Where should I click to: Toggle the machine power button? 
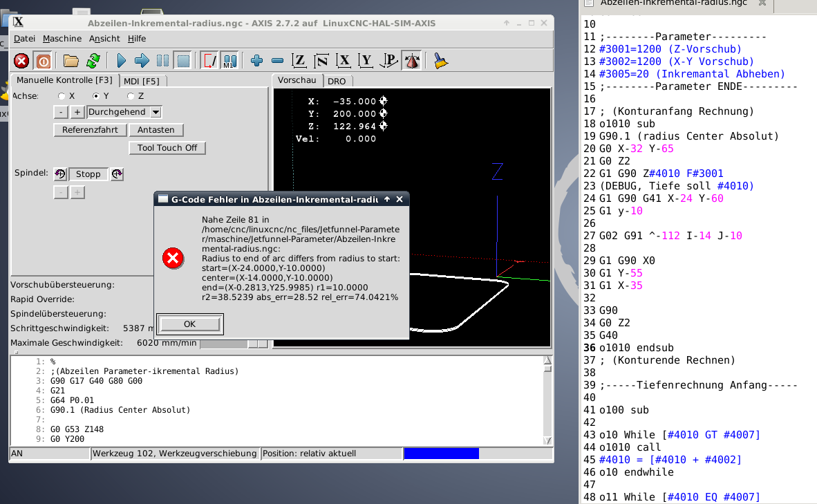click(44, 61)
